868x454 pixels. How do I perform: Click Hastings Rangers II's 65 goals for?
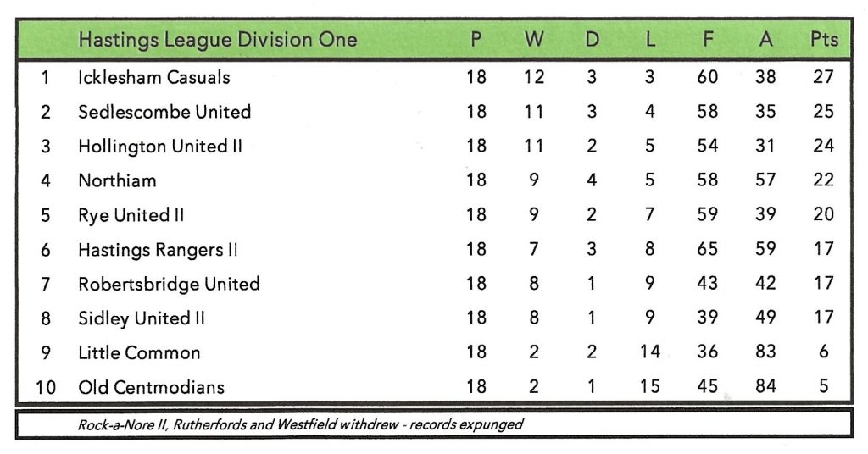coord(707,250)
